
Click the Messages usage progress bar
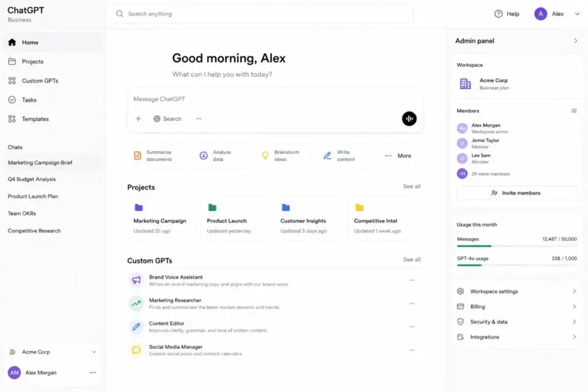coord(517,246)
